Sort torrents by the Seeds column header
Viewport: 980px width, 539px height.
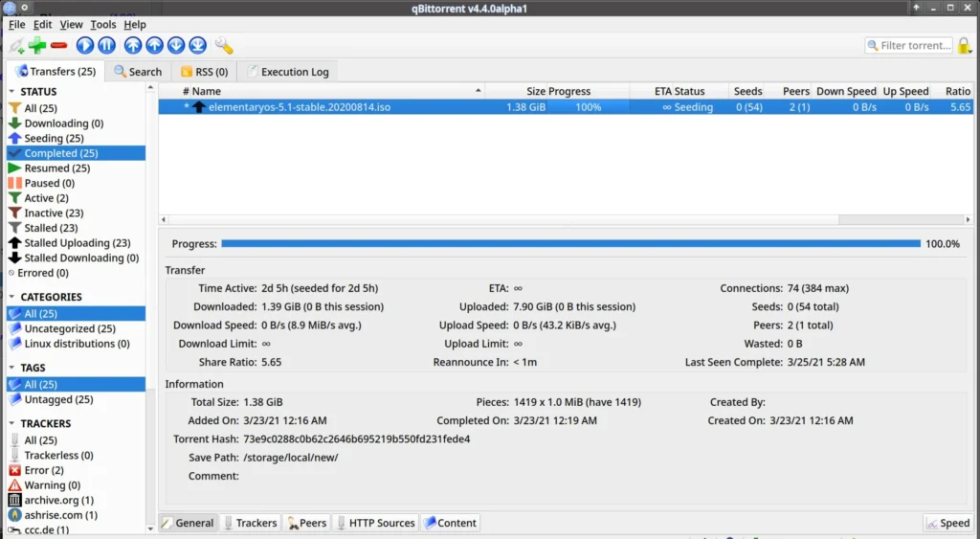click(x=746, y=91)
